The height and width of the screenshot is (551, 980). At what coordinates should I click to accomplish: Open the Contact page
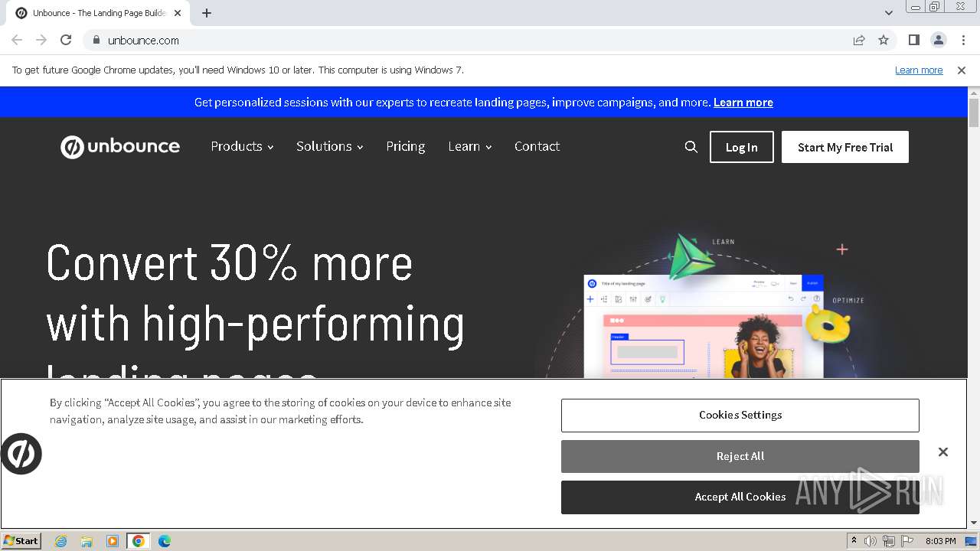537,146
